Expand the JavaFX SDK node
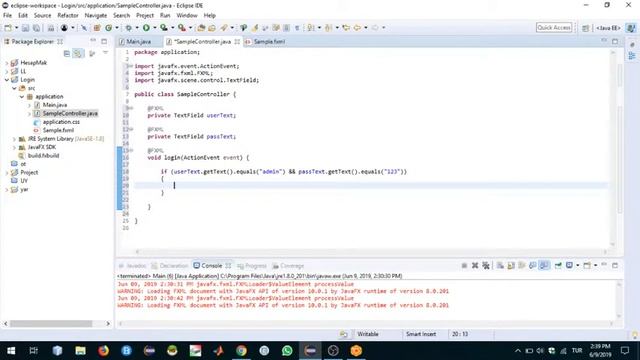640x360 pixels. pos(14,147)
